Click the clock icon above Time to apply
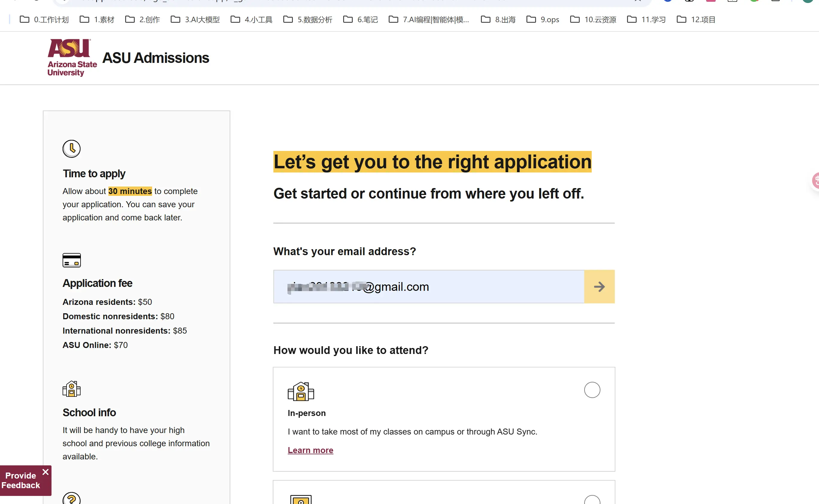The height and width of the screenshot is (504, 819). tap(71, 149)
